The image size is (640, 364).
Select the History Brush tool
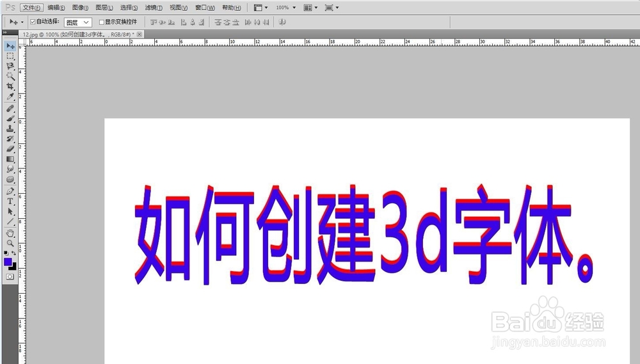10,139
